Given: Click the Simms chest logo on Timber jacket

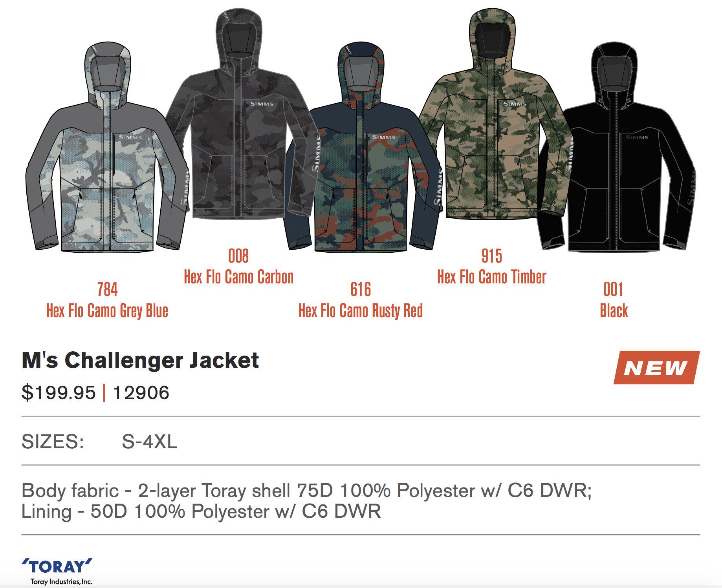Looking at the screenshot, I should (x=515, y=104).
